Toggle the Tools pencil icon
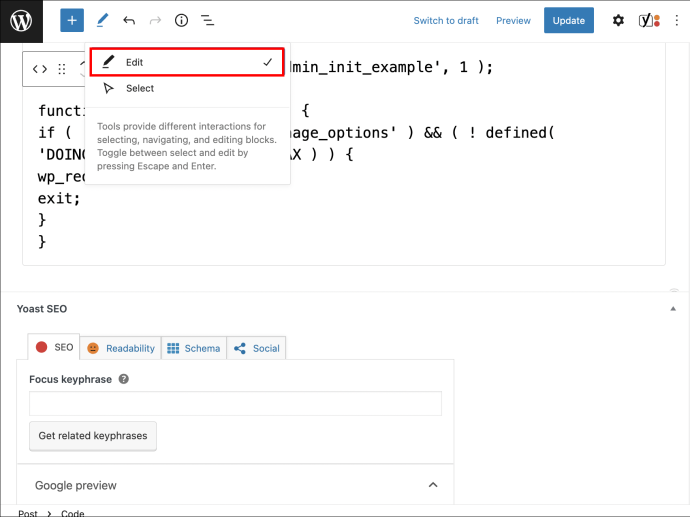This screenshot has height=517, width=690. coord(102,20)
